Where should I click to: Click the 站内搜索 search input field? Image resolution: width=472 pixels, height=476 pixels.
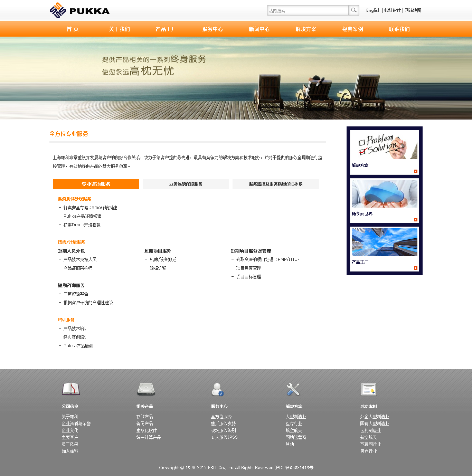pos(308,11)
